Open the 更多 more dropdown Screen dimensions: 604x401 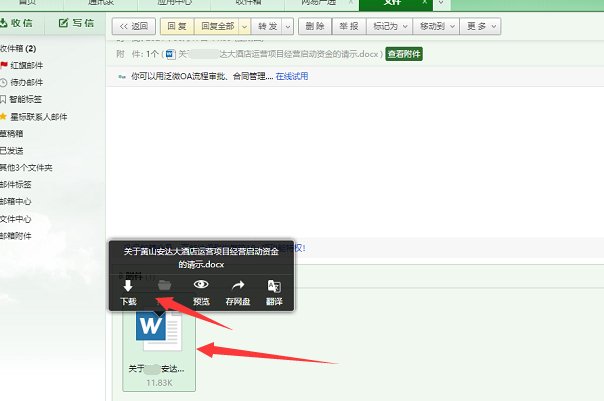pyautogui.click(x=480, y=26)
